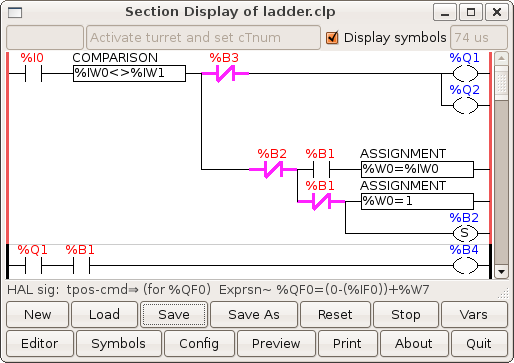Close the Section Display window
514x363 pixels.
tap(497, 13)
